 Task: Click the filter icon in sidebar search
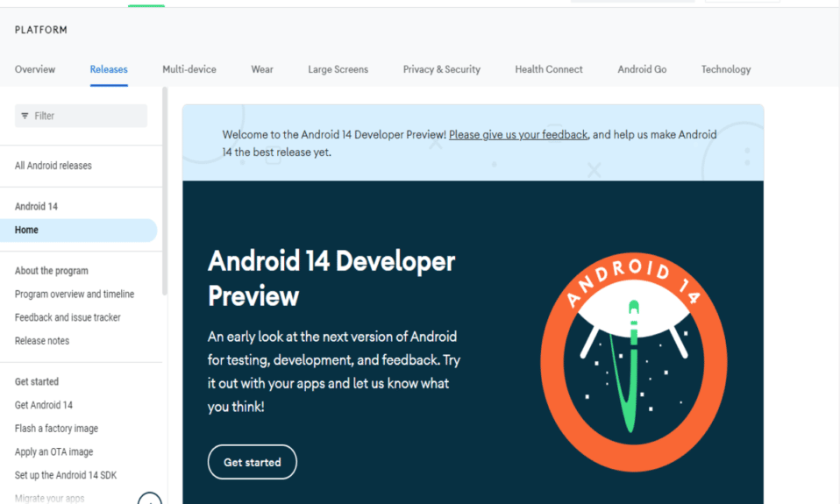pos(25,116)
